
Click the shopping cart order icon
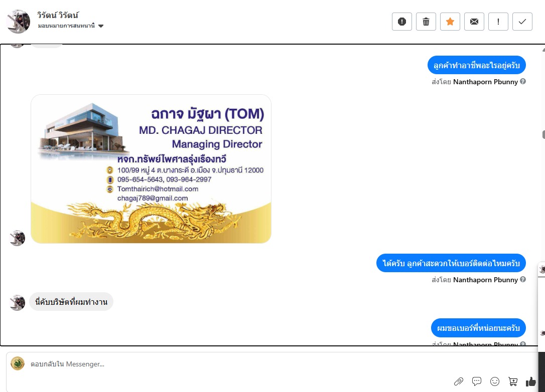(x=513, y=381)
